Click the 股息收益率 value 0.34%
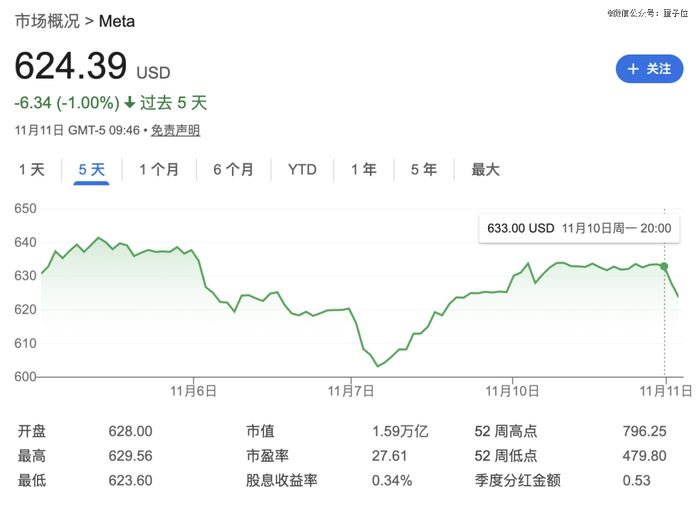 point(392,480)
